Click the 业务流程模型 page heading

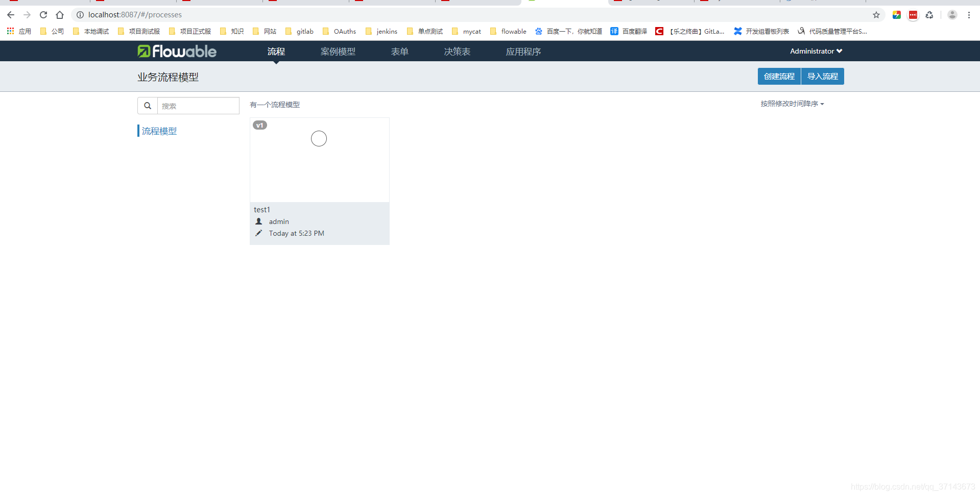coord(168,77)
